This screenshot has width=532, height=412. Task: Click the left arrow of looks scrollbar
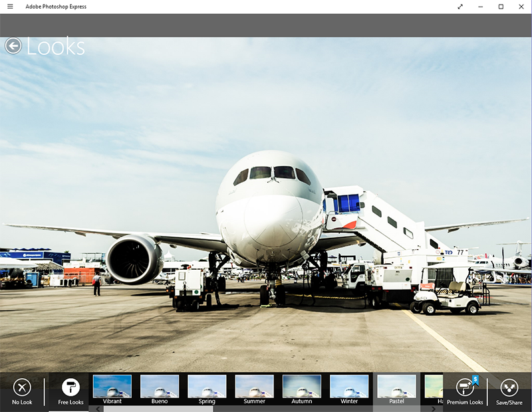(98, 409)
